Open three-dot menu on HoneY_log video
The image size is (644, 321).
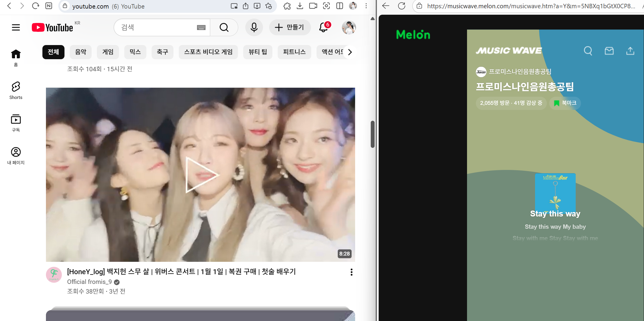[351, 272]
